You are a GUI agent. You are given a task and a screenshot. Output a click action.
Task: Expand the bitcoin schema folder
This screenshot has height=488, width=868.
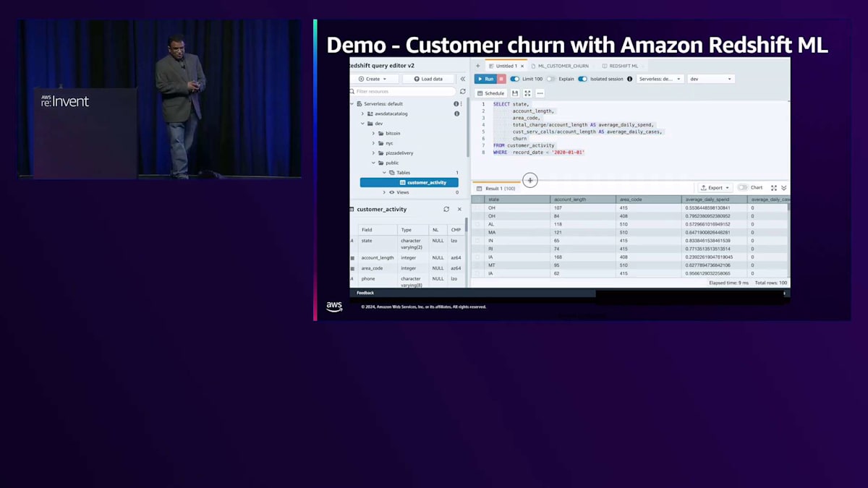(x=373, y=133)
